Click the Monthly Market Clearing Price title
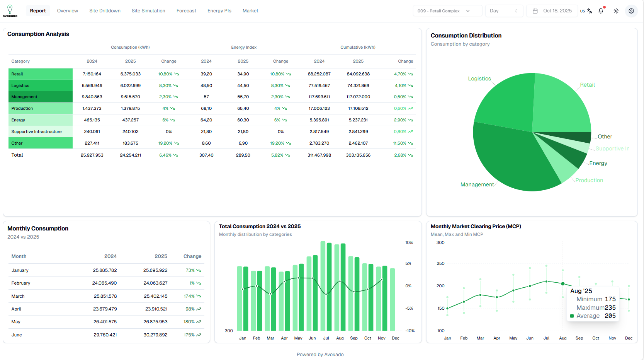644x360 pixels. [476, 226]
